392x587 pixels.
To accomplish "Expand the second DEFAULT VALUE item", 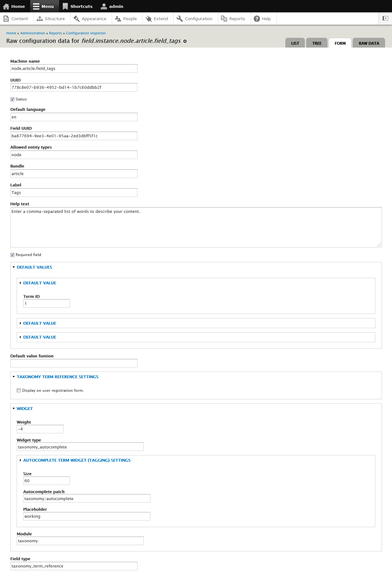I will (40, 323).
